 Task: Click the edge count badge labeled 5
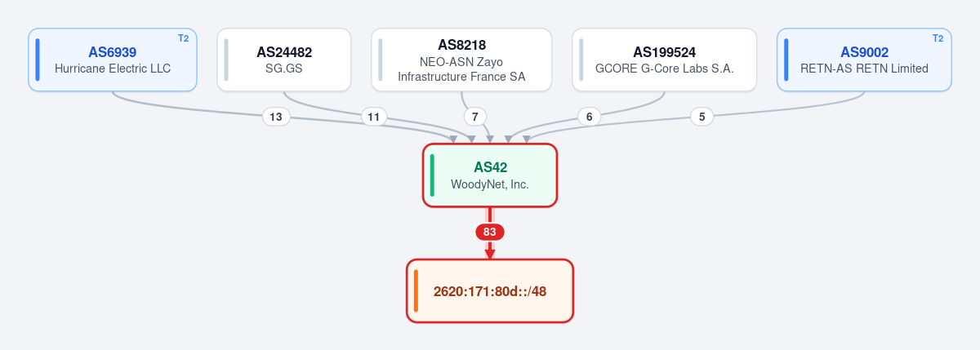click(702, 117)
